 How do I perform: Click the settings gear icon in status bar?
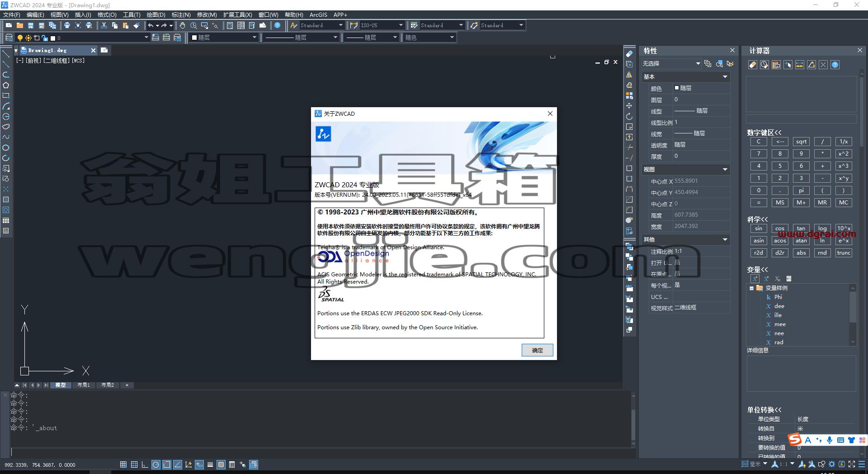(x=832, y=464)
